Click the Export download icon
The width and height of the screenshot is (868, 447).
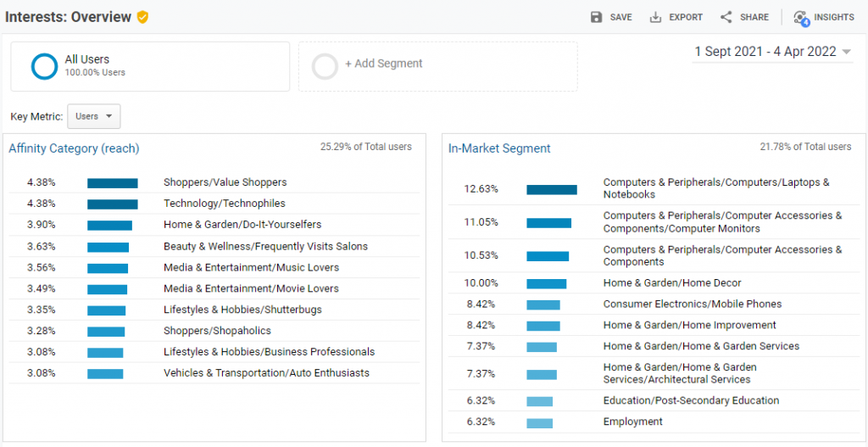click(655, 17)
